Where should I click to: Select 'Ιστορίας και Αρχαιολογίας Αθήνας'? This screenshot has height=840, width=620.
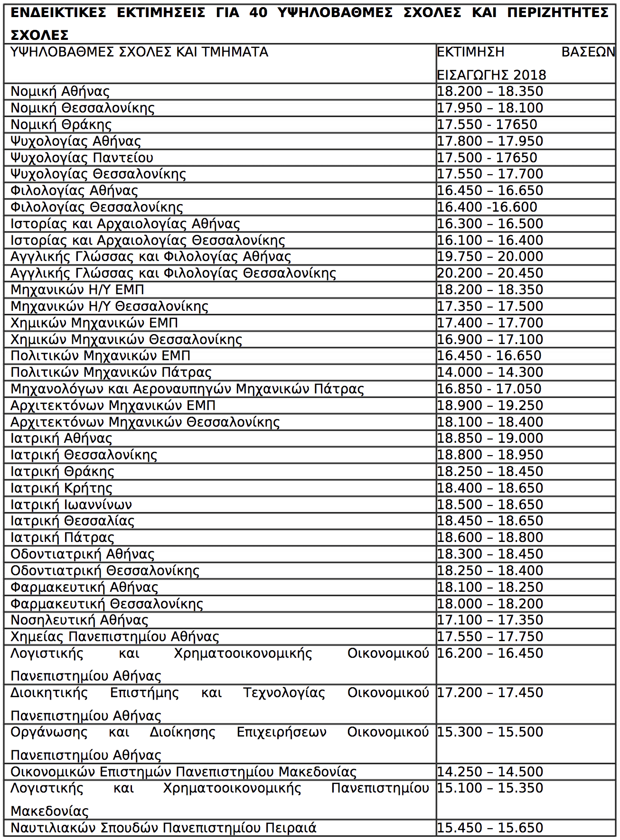point(125,224)
